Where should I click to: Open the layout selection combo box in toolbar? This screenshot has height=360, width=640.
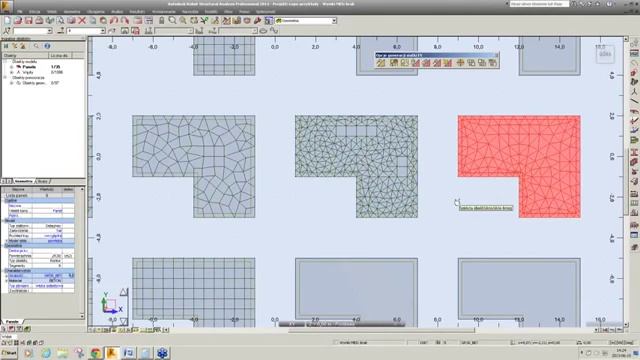(306, 20)
